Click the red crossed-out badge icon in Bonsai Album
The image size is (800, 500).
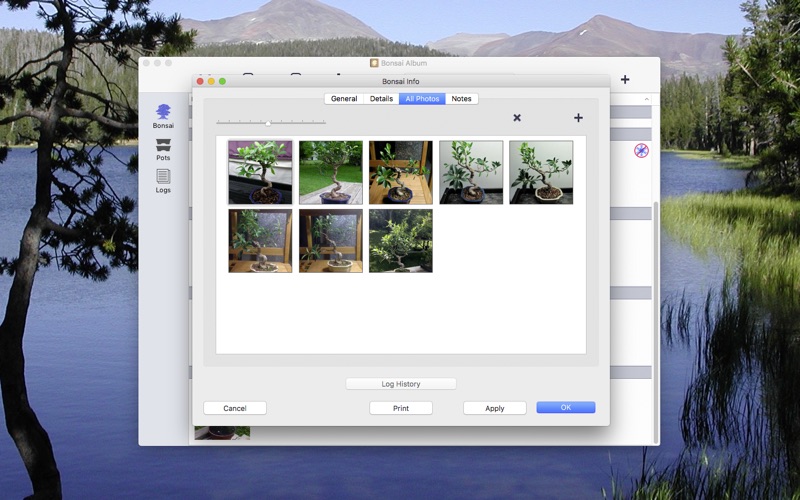pyautogui.click(x=641, y=151)
